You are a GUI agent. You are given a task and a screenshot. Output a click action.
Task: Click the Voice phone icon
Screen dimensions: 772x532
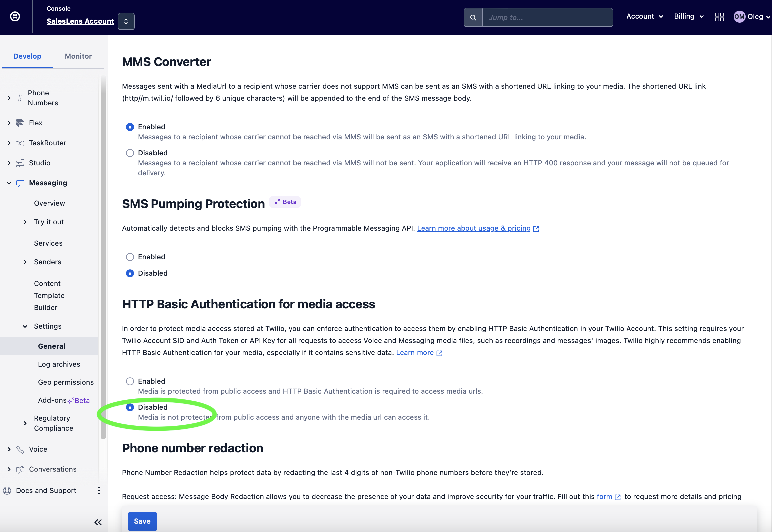pos(20,449)
